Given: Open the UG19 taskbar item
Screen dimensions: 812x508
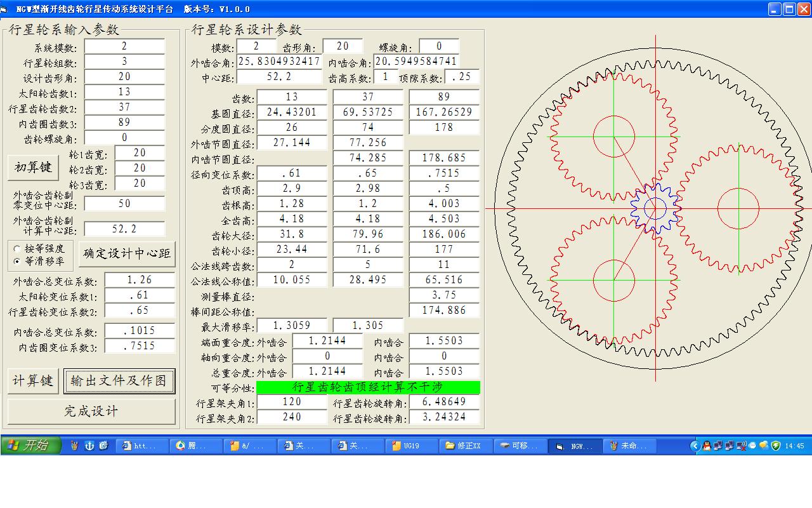Looking at the screenshot, I should click(x=412, y=446).
